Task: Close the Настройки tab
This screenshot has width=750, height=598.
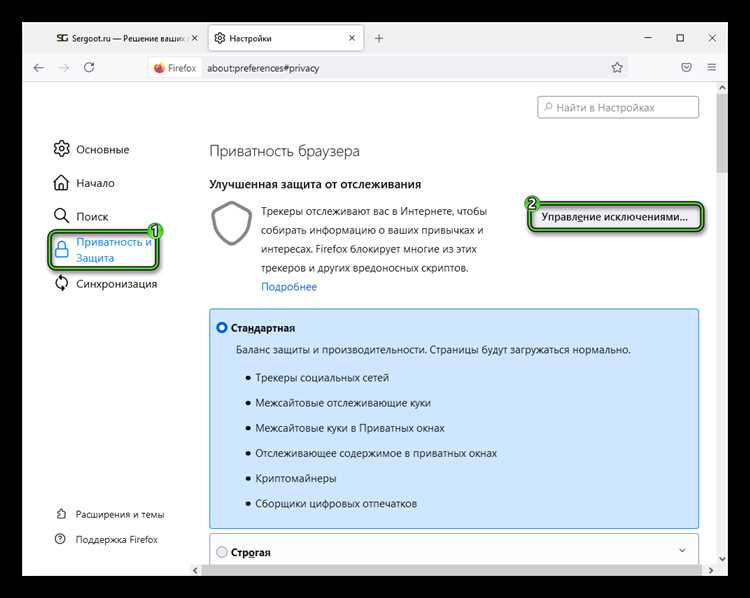Action: [352, 38]
